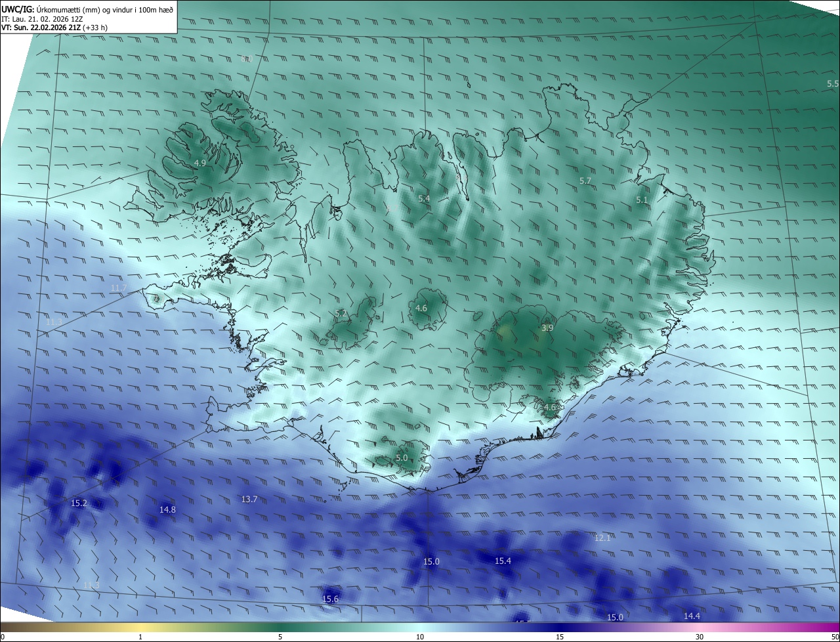Click the 5.4 value in north Iceland
The image size is (840, 642).
pyautogui.click(x=424, y=198)
